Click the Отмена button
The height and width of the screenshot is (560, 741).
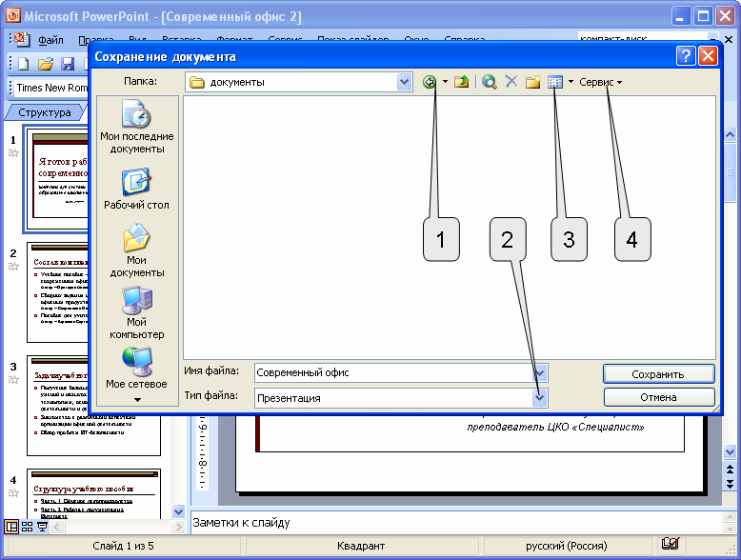click(659, 397)
